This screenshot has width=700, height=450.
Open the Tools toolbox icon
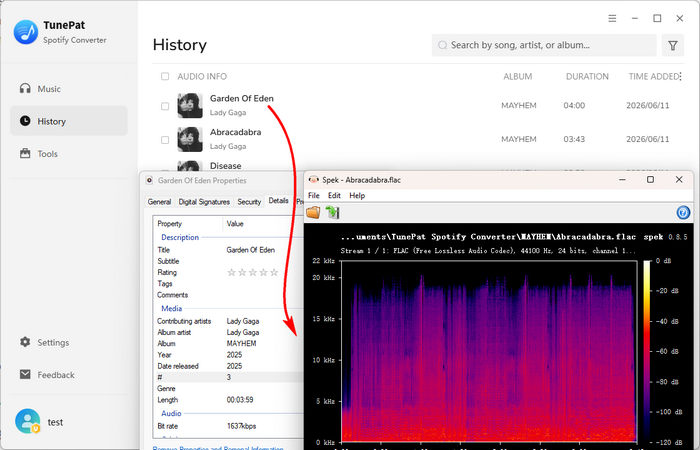click(25, 154)
